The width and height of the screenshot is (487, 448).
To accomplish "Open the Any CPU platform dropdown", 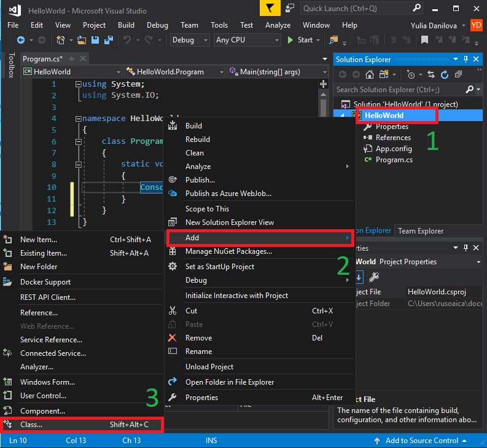I will coord(247,40).
